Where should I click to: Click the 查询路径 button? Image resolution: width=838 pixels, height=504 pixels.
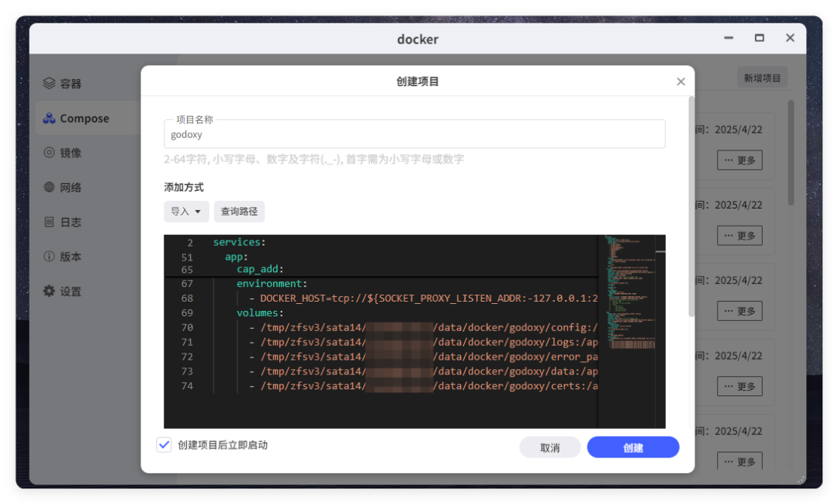coord(239,211)
